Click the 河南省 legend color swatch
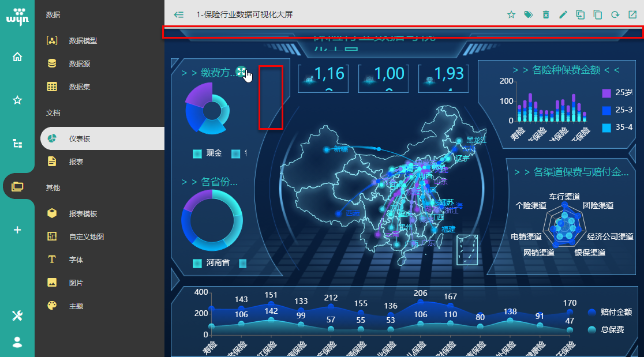This screenshot has height=357, width=644. click(197, 263)
